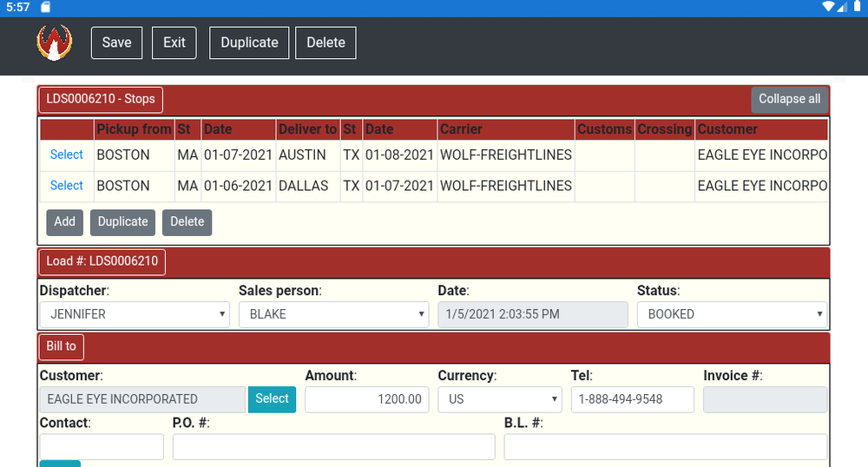Select the Boston to Austin stop
This screenshot has height=467, width=868.
(x=67, y=155)
